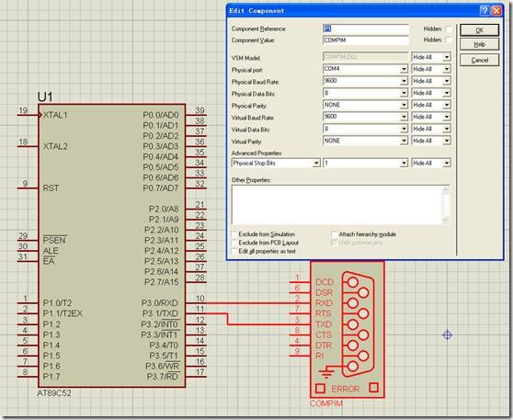Click the dialog's question-mark help icon
513x420 pixels.
point(484,10)
